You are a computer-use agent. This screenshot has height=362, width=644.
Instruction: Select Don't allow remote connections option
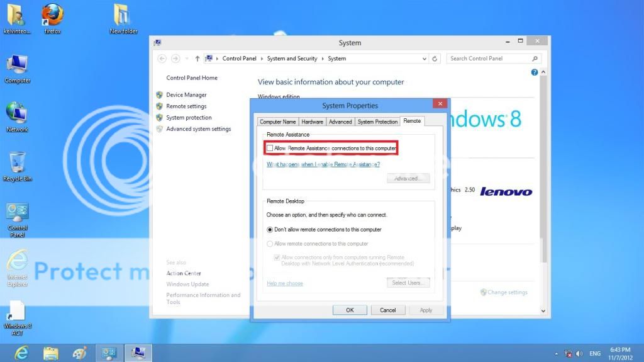[270, 230]
